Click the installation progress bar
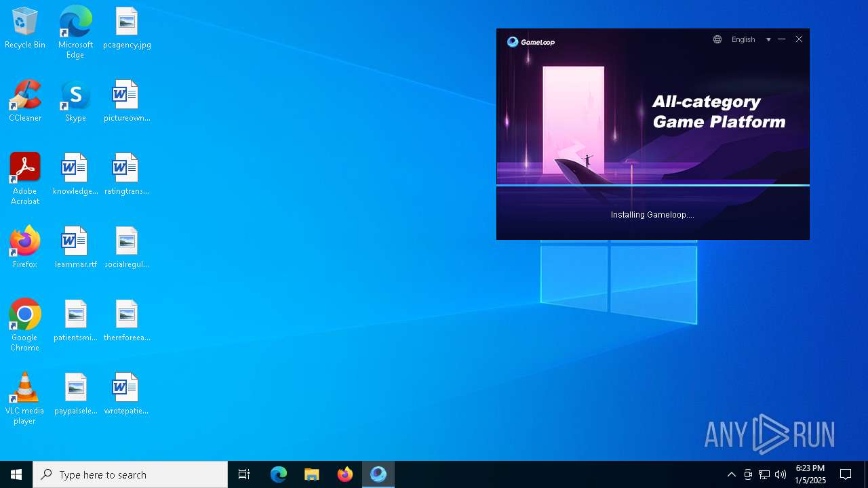 (653, 185)
